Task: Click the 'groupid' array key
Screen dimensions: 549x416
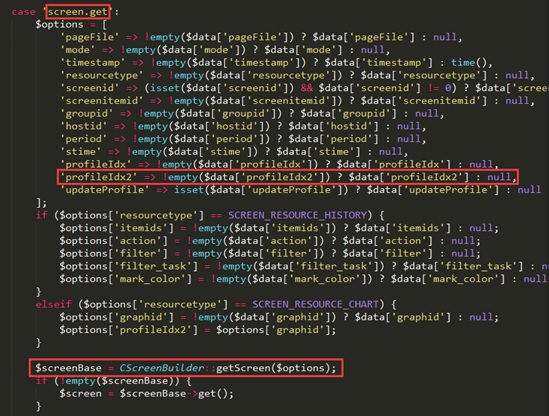Action: click(86, 113)
